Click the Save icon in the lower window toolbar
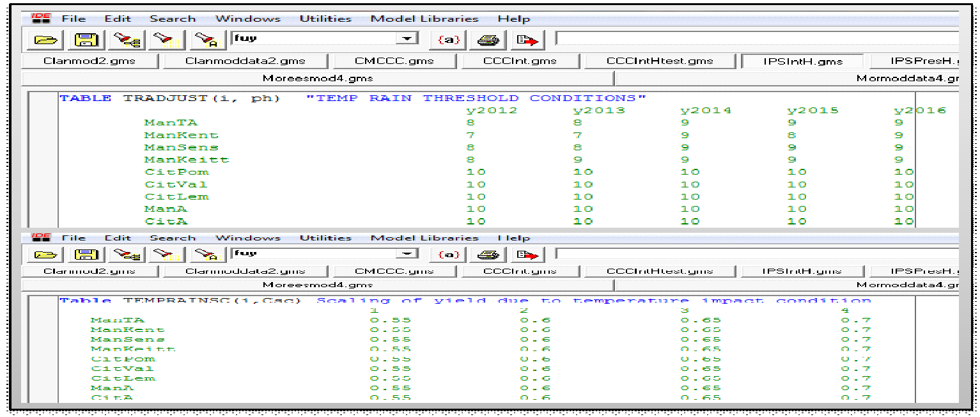Screen dimensions: 980x417 tap(86, 255)
